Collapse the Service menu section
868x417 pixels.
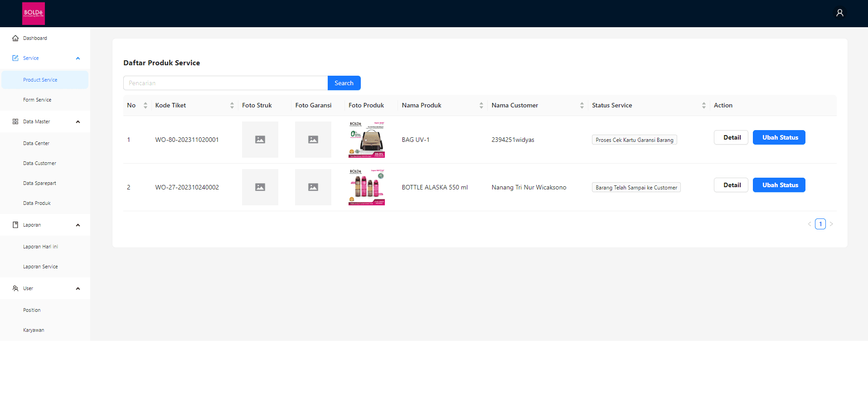point(78,58)
